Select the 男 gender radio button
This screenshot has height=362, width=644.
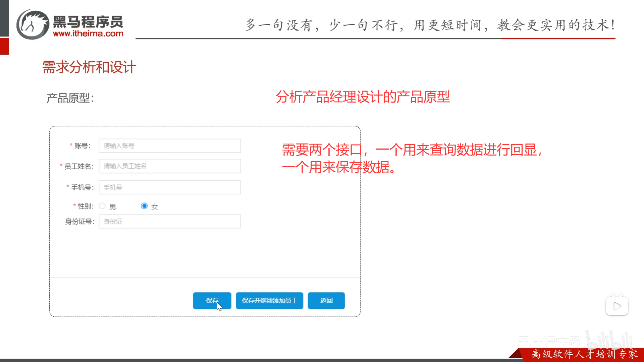(102, 206)
